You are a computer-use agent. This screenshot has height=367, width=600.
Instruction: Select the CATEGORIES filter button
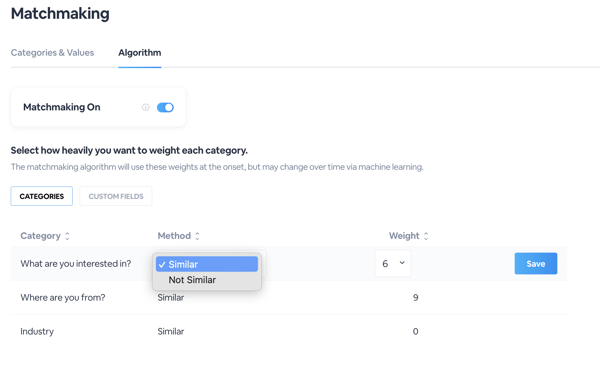42,196
